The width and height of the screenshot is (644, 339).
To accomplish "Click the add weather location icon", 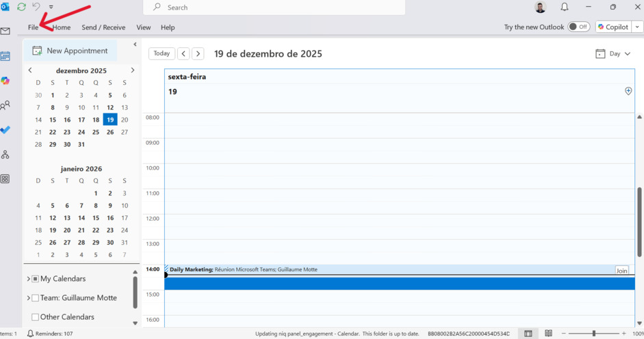I will [x=628, y=91].
